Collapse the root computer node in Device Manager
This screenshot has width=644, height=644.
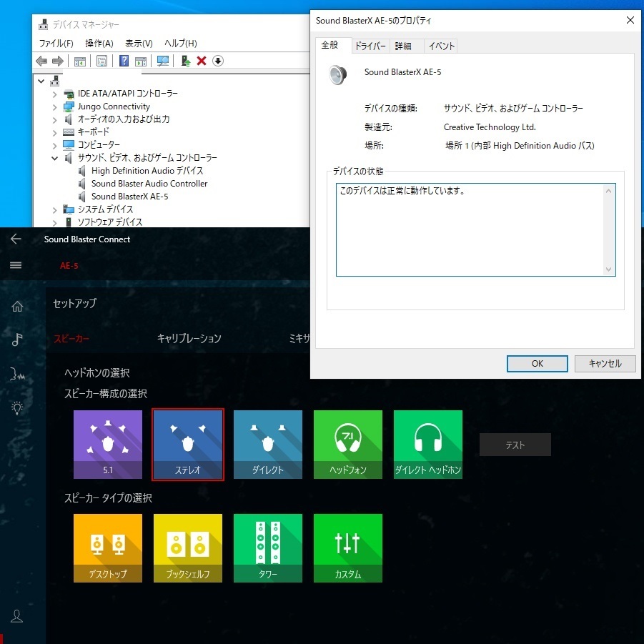(x=41, y=81)
